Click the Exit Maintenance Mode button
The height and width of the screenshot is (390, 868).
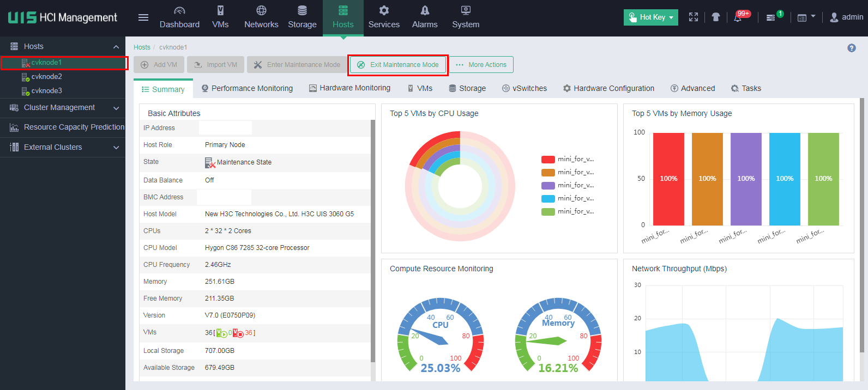tap(398, 65)
